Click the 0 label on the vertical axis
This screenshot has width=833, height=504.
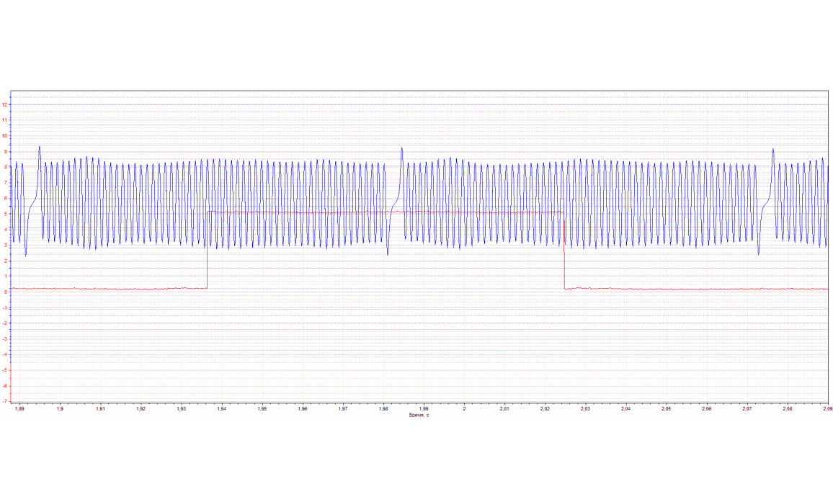pos(6,292)
